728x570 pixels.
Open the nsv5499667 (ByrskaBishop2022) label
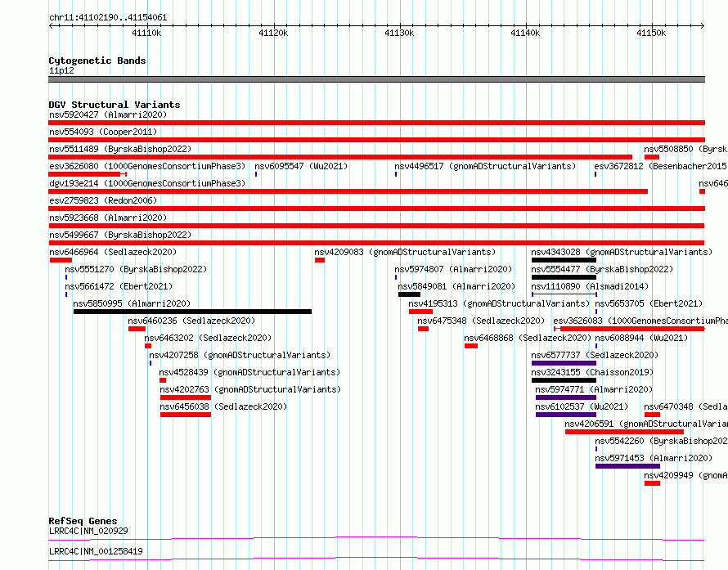coord(120,235)
